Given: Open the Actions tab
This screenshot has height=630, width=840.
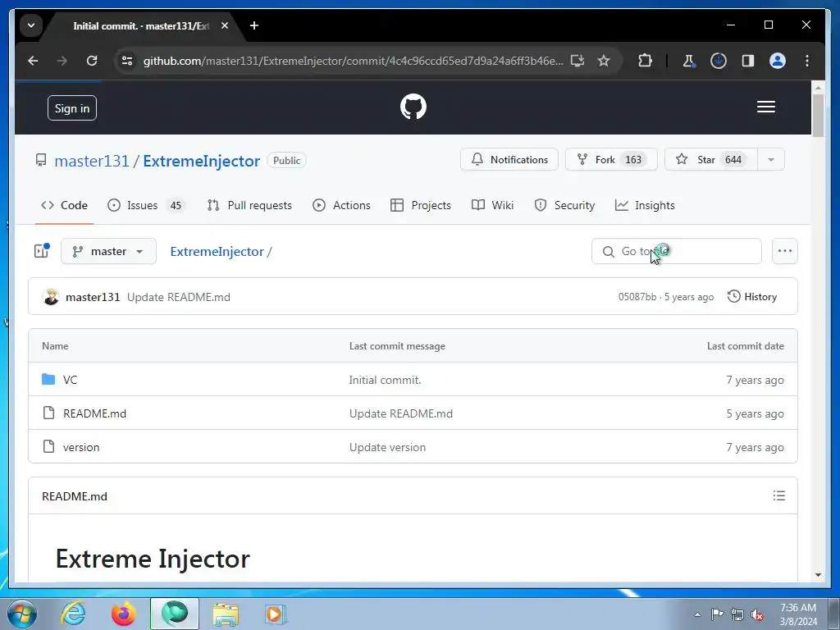Looking at the screenshot, I should (x=342, y=205).
